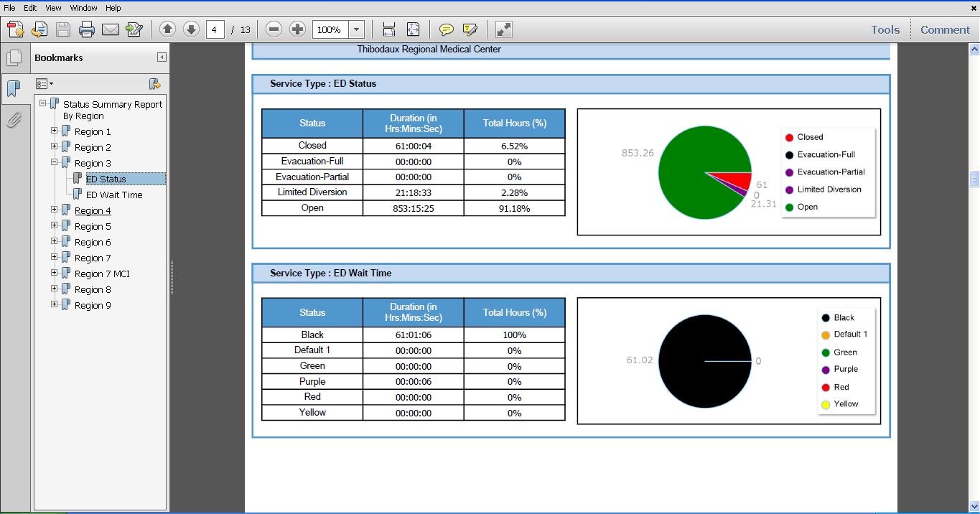Zoom out with the minus button

tap(274, 29)
